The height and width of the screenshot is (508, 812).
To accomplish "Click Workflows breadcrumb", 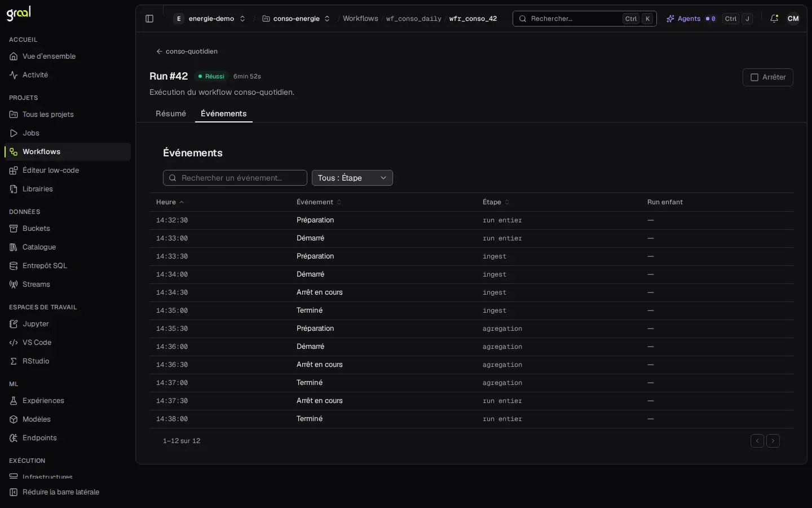I will coord(360,19).
